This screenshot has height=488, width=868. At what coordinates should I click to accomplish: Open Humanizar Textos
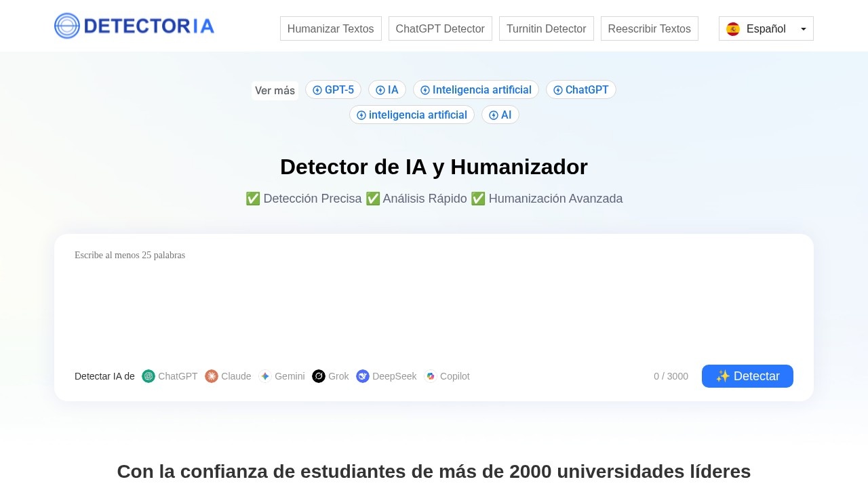pos(330,28)
